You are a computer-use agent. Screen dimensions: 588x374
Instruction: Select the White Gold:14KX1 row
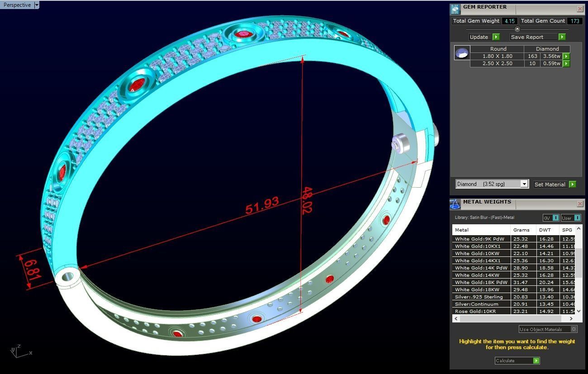[x=514, y=260]
